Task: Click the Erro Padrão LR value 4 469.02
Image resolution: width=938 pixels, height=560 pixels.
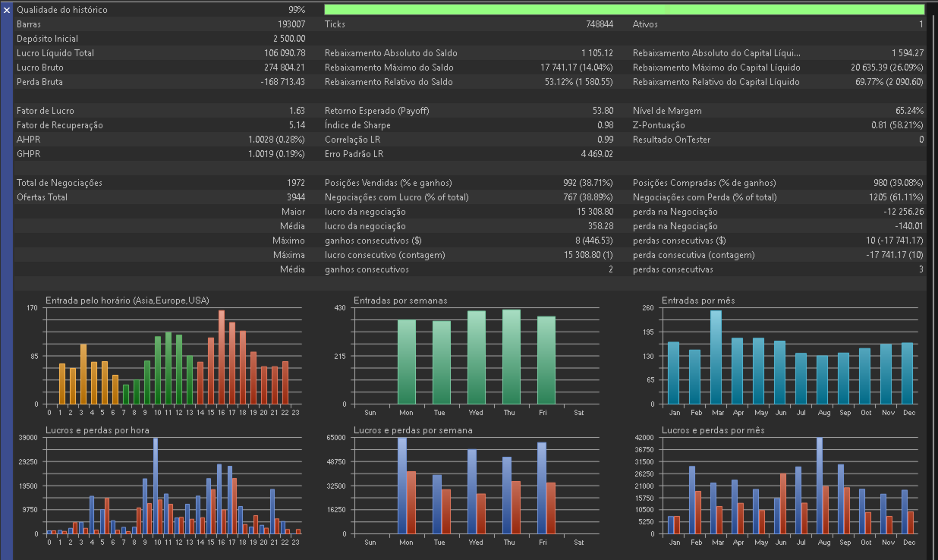Action: click(596, 154)
